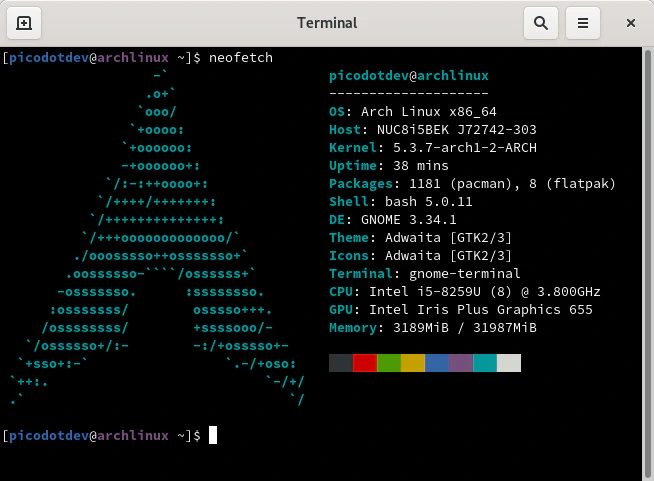Click the green color block

(389, 363)
